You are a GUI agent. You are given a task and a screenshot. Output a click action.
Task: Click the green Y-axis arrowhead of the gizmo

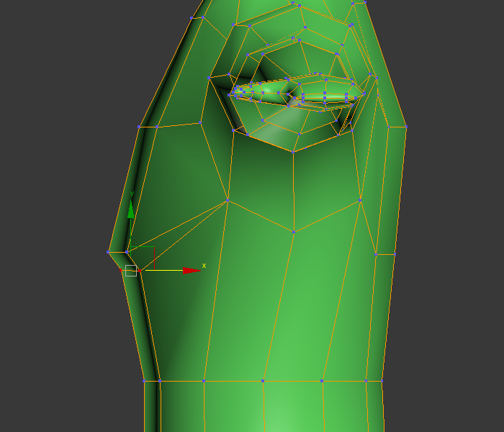coord(130,210)
